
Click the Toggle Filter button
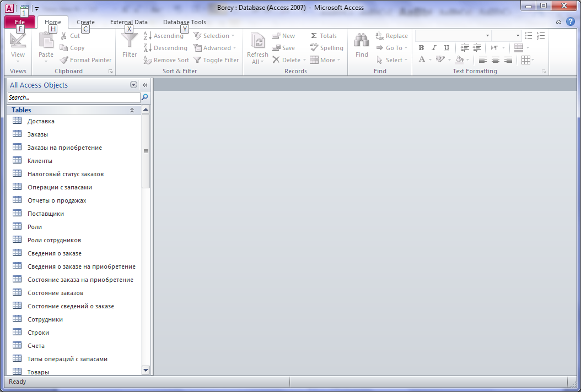[x=217, y=60]
